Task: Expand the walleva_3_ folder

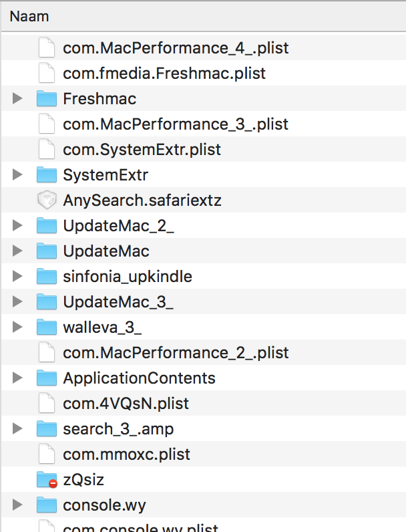Action: 17,327
